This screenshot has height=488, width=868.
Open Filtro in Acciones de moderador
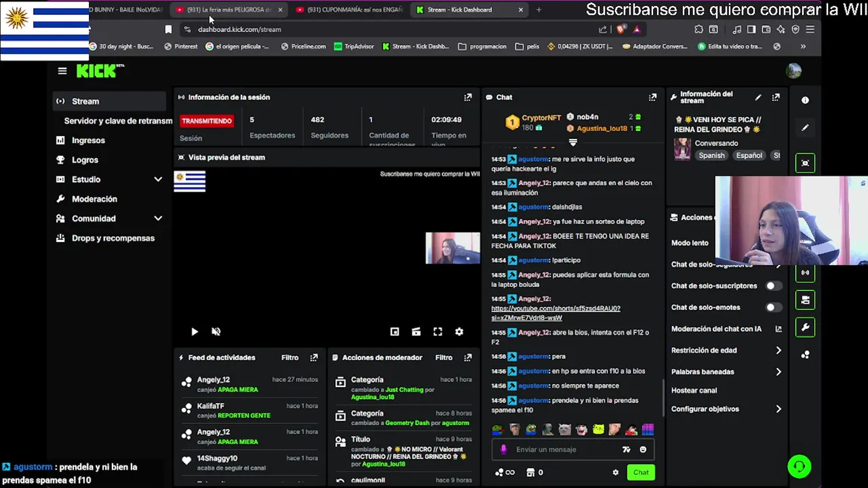[443, 358]
